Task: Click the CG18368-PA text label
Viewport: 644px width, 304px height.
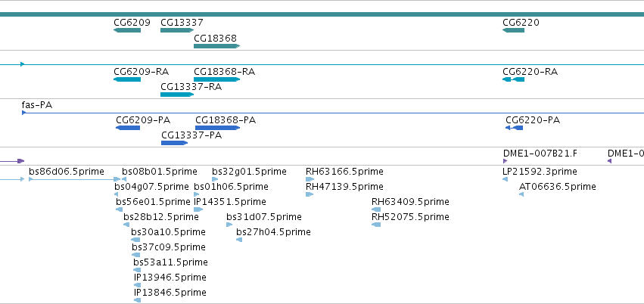Action: 226,120
